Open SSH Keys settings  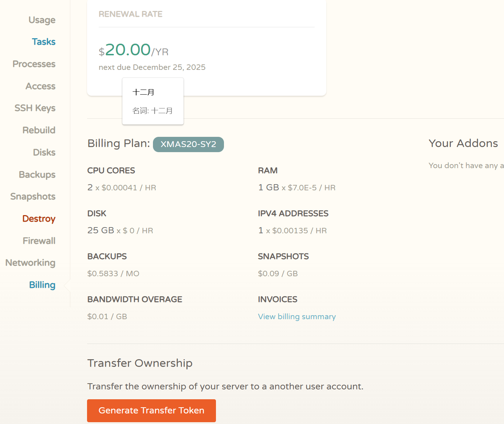[x=35, y=108]
